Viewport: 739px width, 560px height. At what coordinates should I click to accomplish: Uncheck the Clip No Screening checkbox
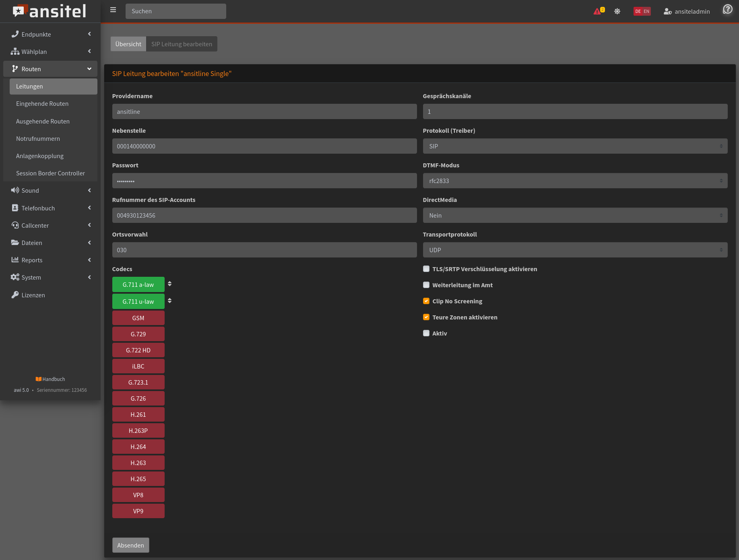point(426,301)
